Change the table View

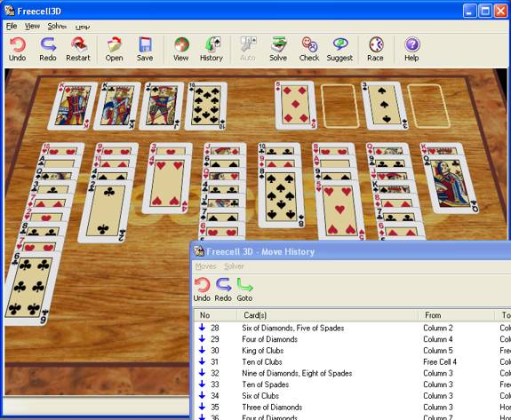[x=181, y=49]
